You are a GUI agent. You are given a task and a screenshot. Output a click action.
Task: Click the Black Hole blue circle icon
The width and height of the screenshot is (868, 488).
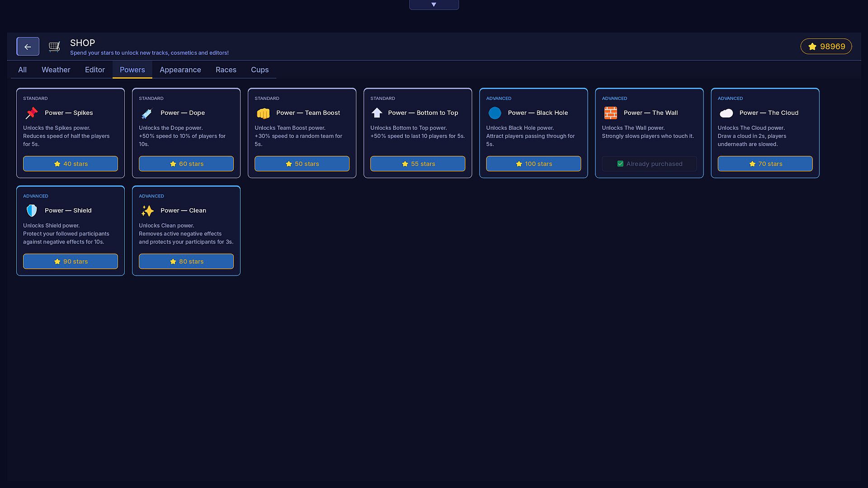click(x=495, y=113)
